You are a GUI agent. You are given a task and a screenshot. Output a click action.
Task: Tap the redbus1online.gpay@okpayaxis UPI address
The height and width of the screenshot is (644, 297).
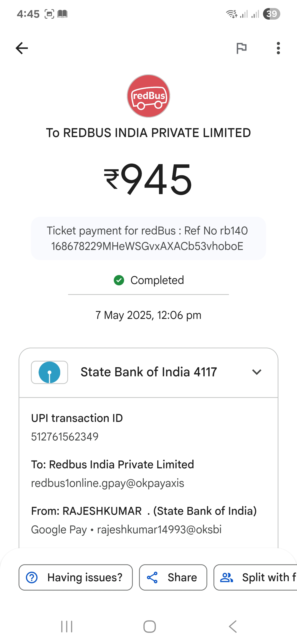107,483
